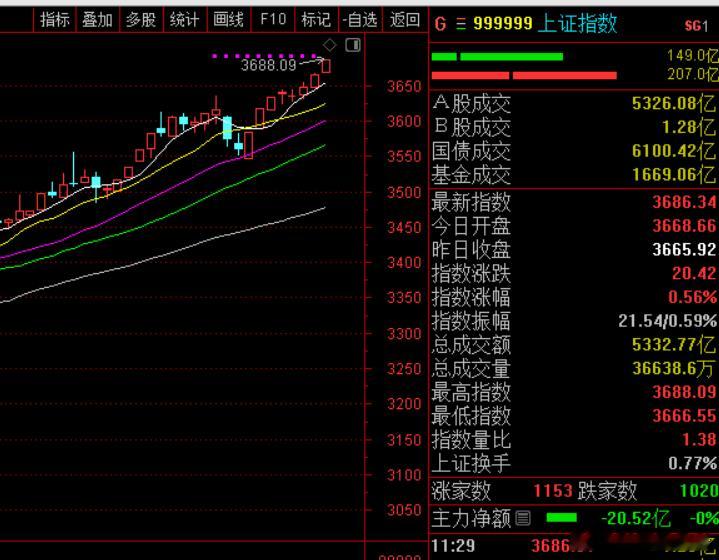This screenshot has height=560, width=719.
Task: Click the 今日开盘 value 3668.66
Action: tap(684, 226)
